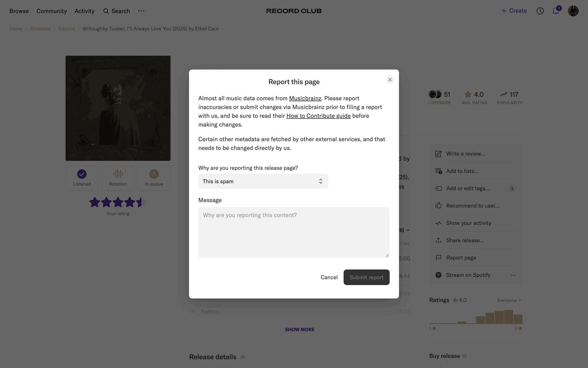Toggle the Rotation status button
The width and height of the screenshot is (588, 368).
point(118,178)
